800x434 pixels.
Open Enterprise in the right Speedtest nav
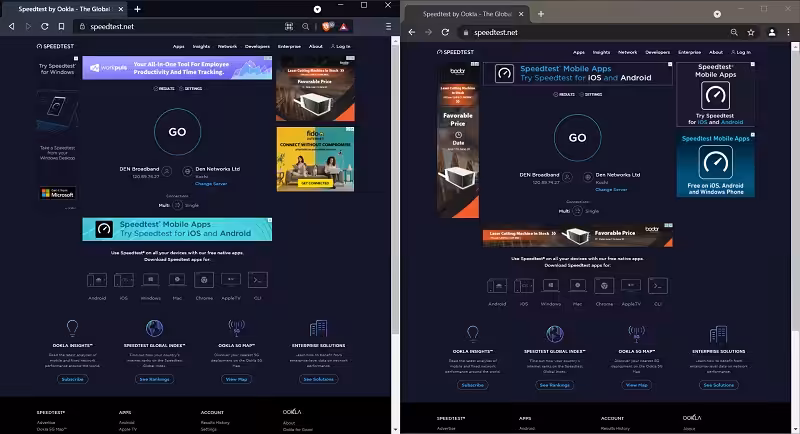click(689, 52)
